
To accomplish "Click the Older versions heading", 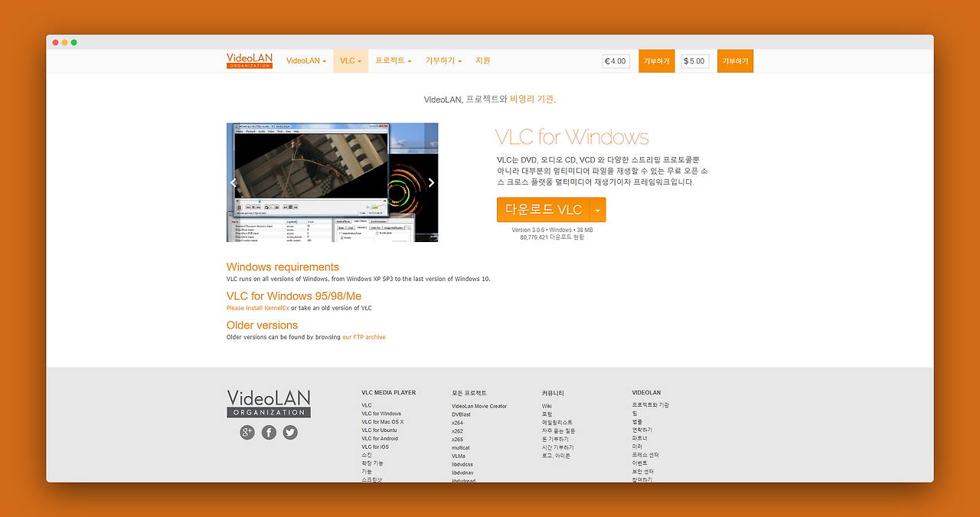I will 262,325.
